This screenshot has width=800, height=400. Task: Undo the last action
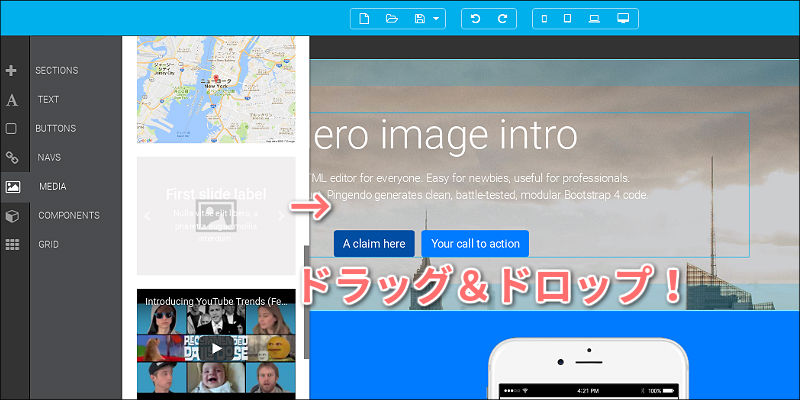click(475, 19)
